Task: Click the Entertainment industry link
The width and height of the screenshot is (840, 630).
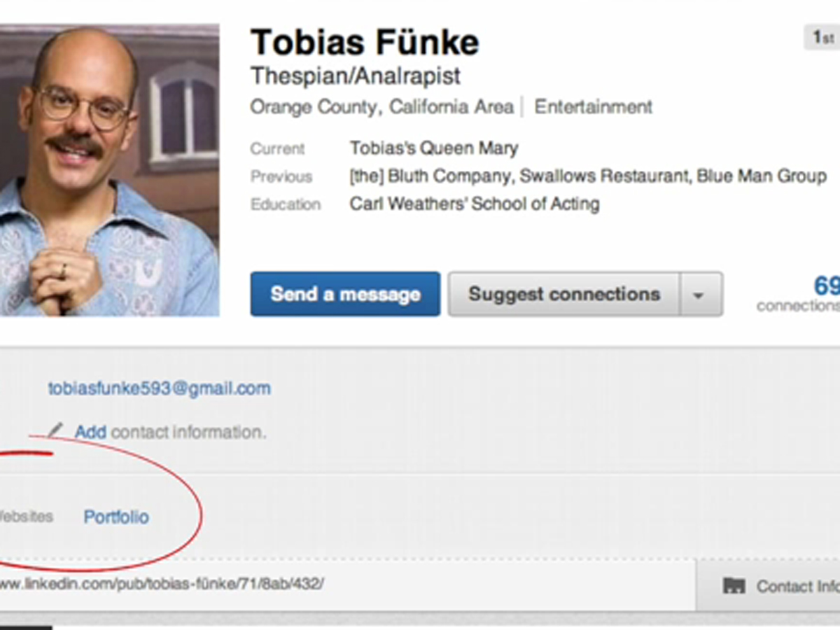Action: point(593,107)
